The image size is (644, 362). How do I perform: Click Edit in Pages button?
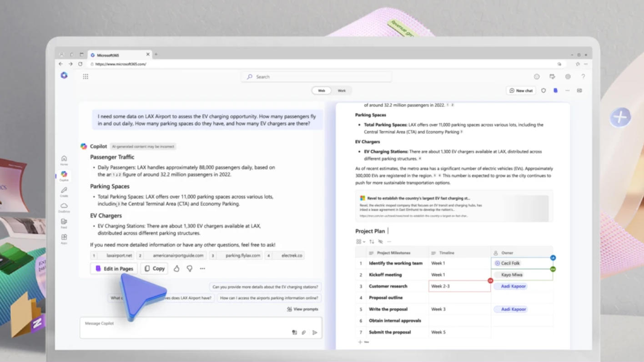click(x=114, y=269)
